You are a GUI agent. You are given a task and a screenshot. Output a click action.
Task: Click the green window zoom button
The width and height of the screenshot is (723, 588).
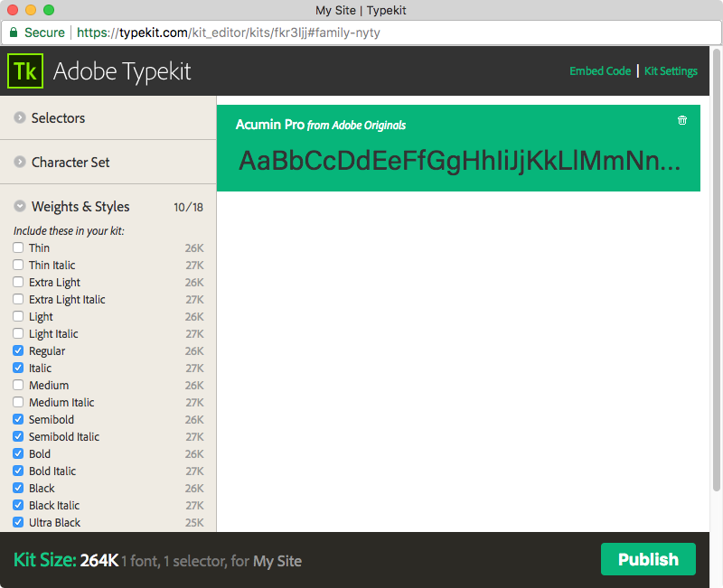point(49,10)
